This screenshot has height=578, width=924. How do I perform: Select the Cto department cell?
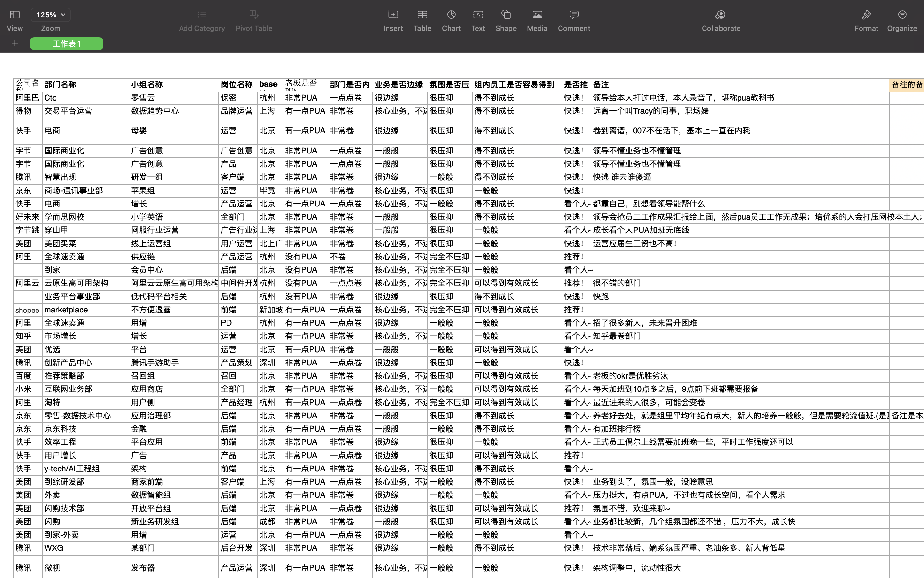pos(86,98)
